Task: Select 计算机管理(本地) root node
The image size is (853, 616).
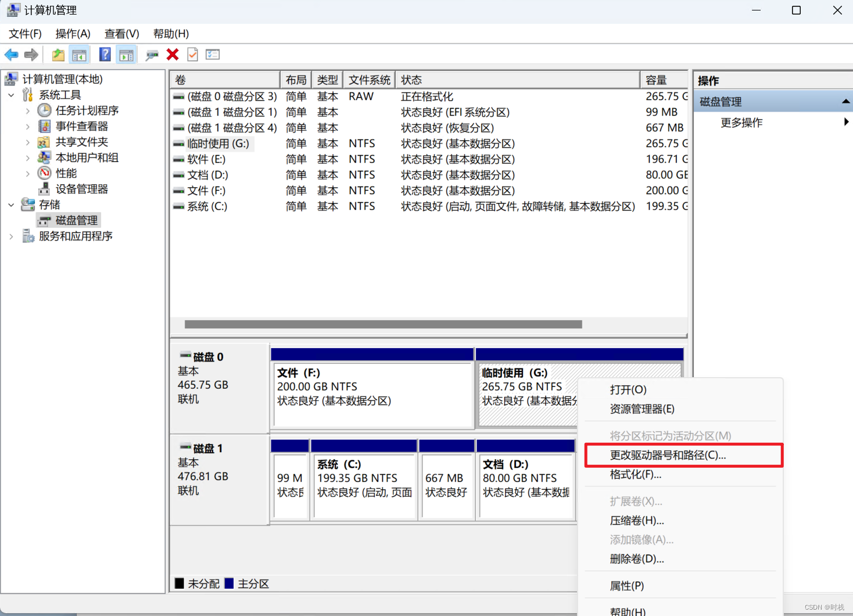Action: pyautogui.click(x=63, y=79)
